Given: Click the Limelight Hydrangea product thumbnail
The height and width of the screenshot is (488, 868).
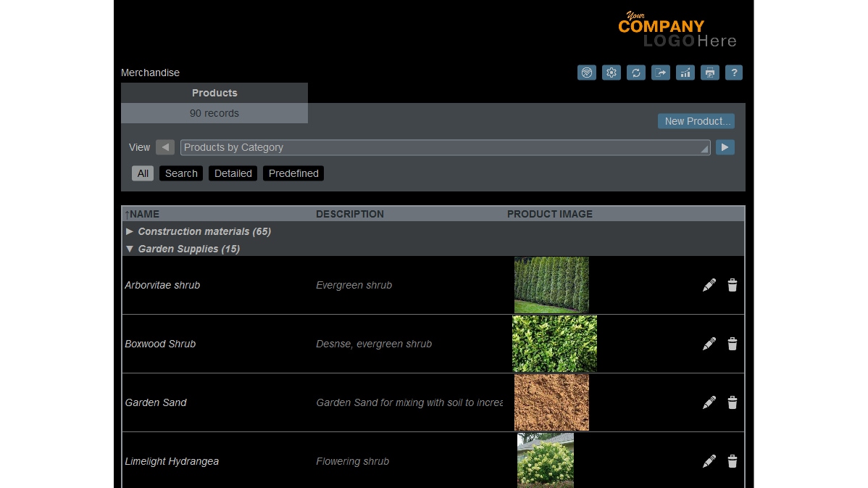Looking at the screenshot, I should pyautogui.click(x=546, y=460).
